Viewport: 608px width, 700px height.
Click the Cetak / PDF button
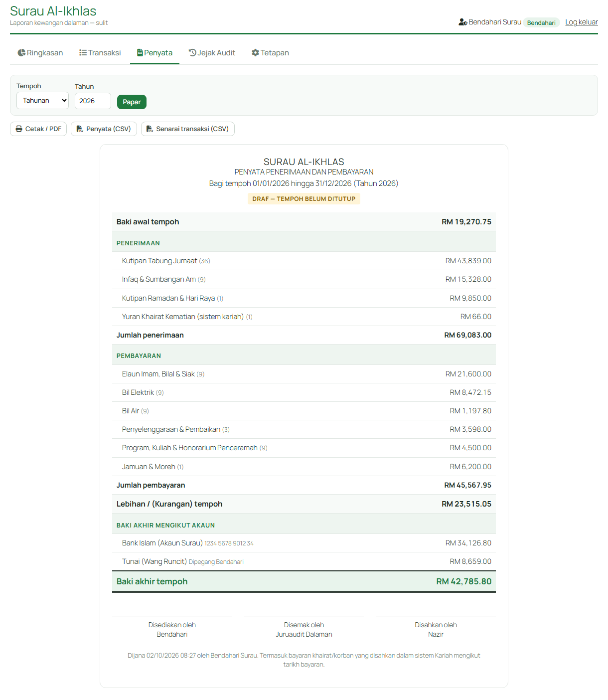pyautogui.click(x=38, y=129)
